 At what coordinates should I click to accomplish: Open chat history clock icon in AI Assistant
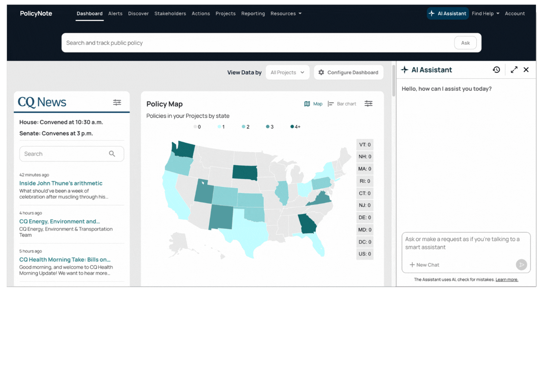click(496, 70)
